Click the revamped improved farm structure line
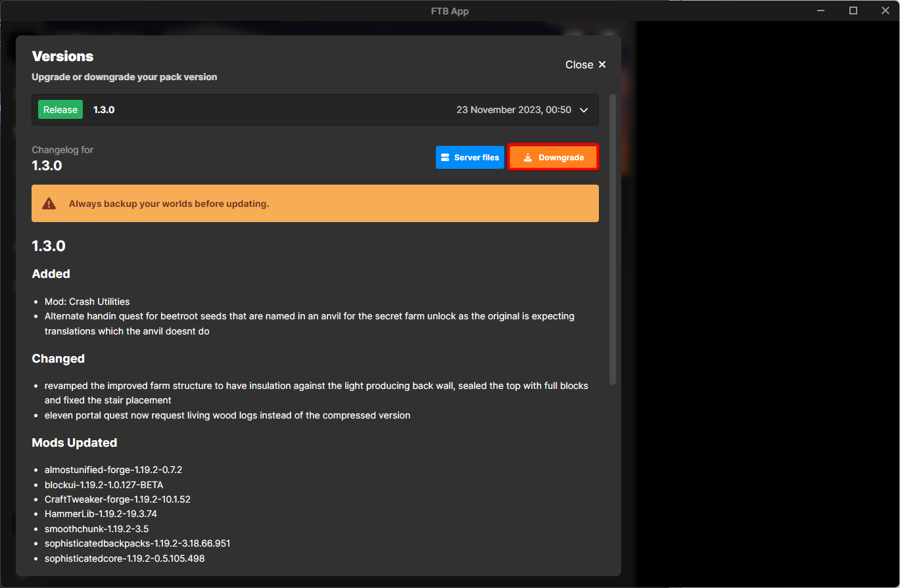This screenshot has height=588, width=900. click(316, 393)
